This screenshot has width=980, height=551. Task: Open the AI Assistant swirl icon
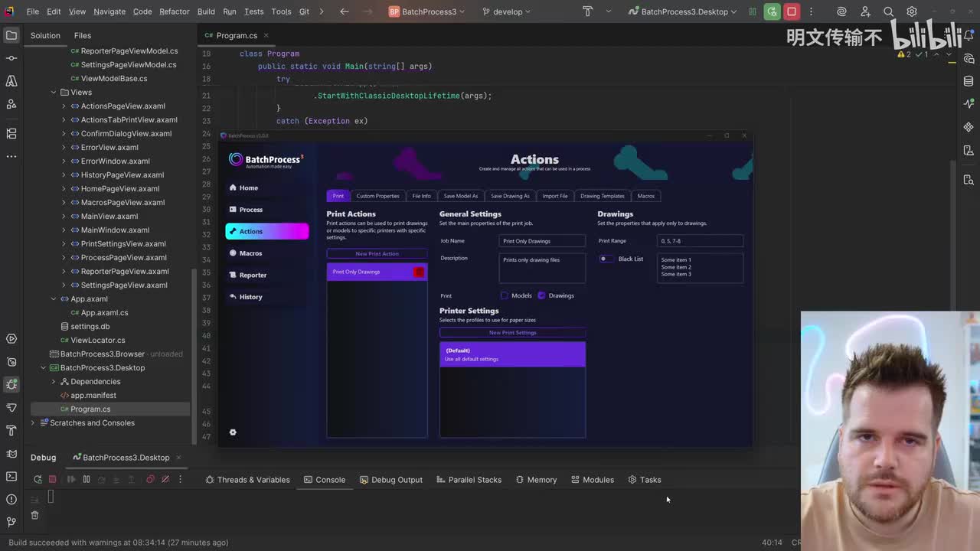pos(841,11)
